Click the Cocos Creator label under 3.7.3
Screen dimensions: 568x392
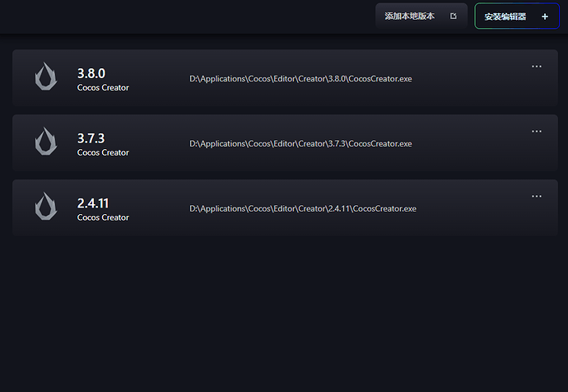click(103, 152)
